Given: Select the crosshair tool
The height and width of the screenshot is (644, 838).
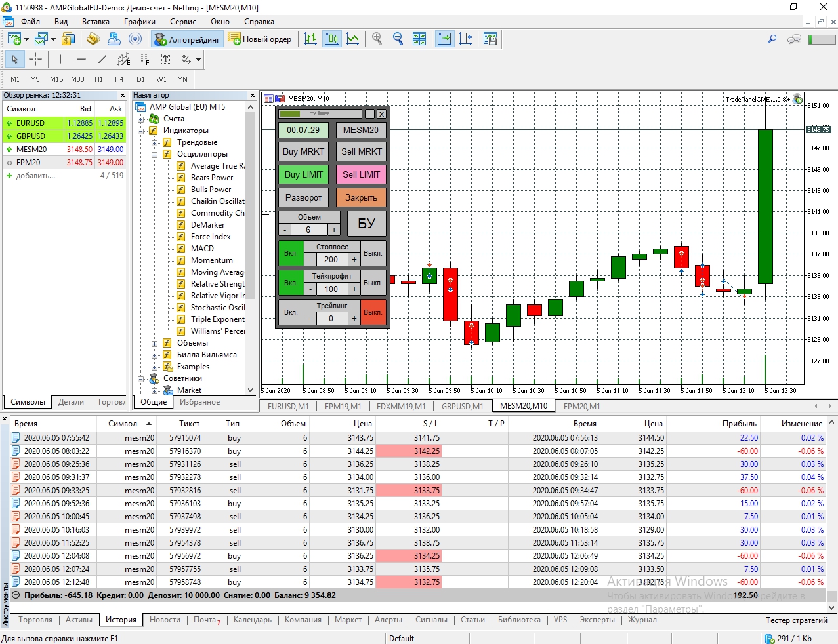Looking at the screenshot, I should [35, 60].
